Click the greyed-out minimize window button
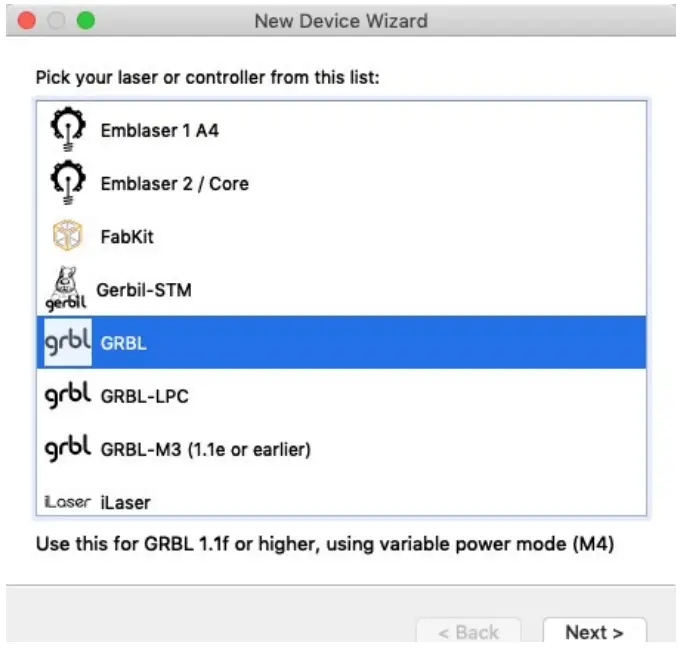The height and width of the screenshot is (649, 680). tap(56, 20)
